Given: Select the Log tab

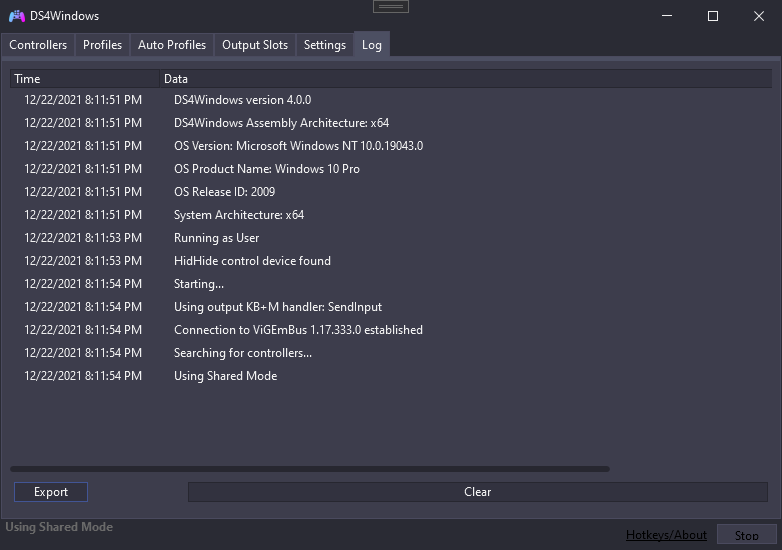Looking at the screenshot, I should (x=372, y=45).
